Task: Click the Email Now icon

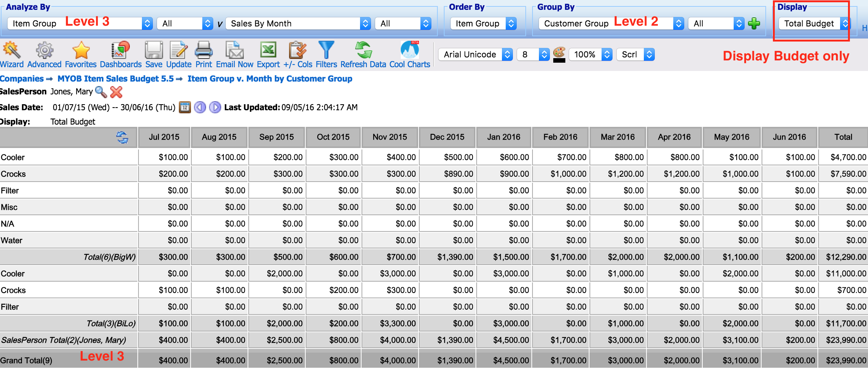Action: (234, 50)
